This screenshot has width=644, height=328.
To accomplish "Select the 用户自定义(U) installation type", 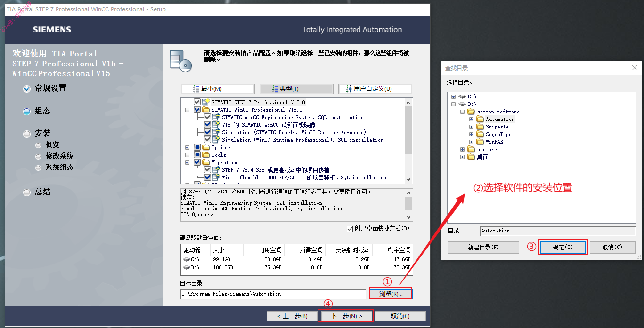I will (x=375, y=89).
